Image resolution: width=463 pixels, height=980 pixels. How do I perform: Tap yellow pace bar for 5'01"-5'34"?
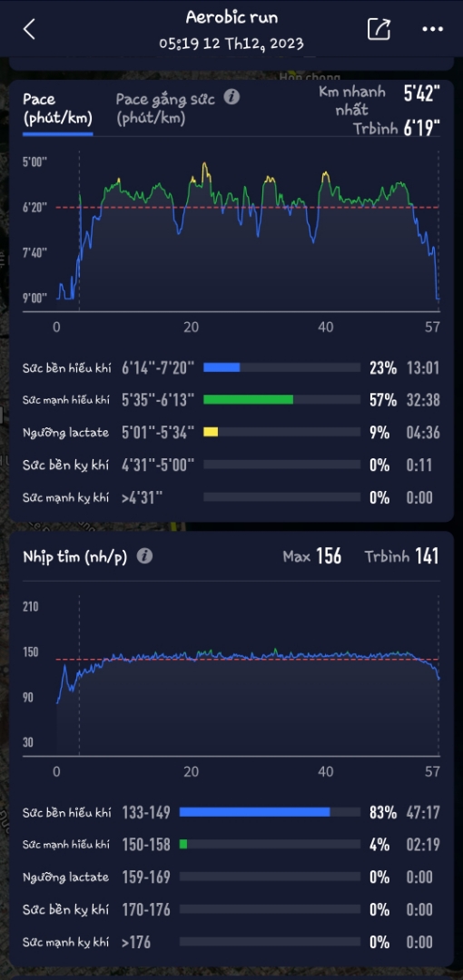(x=211, y=432)
